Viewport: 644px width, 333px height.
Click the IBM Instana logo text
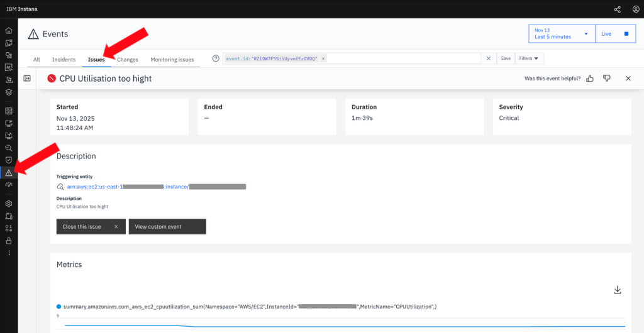pos(22,9)
